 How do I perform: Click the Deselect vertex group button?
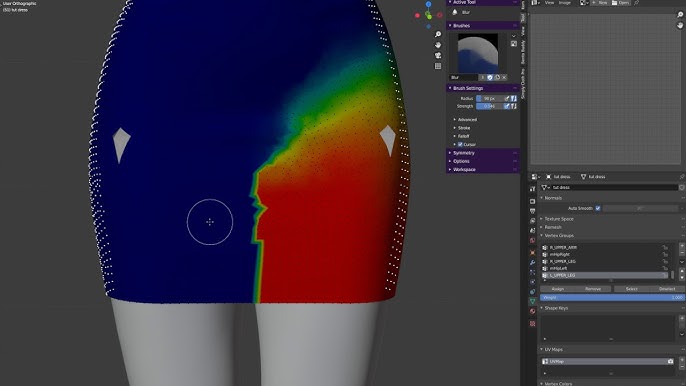(x=667, y=289)
